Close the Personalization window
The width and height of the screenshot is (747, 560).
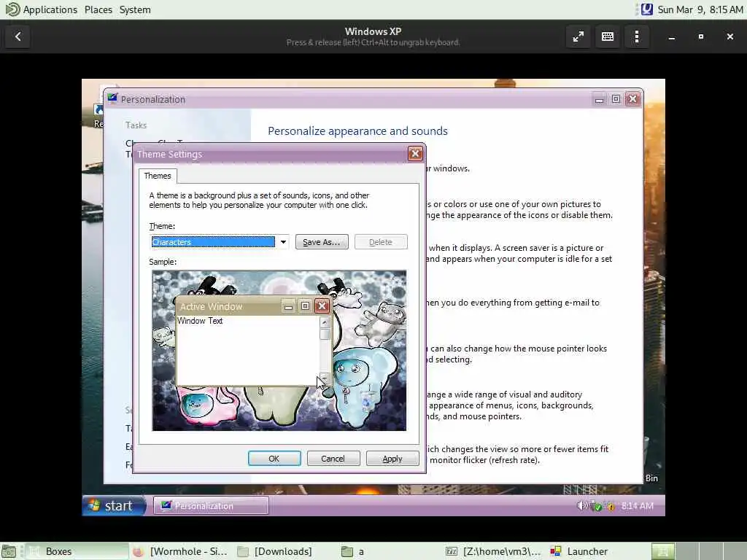coord(632,99)
